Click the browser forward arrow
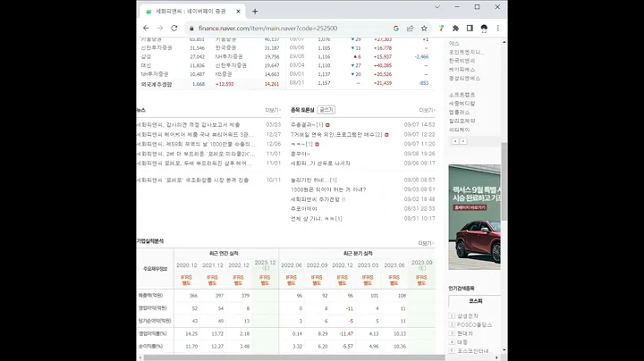 point(160,28)
